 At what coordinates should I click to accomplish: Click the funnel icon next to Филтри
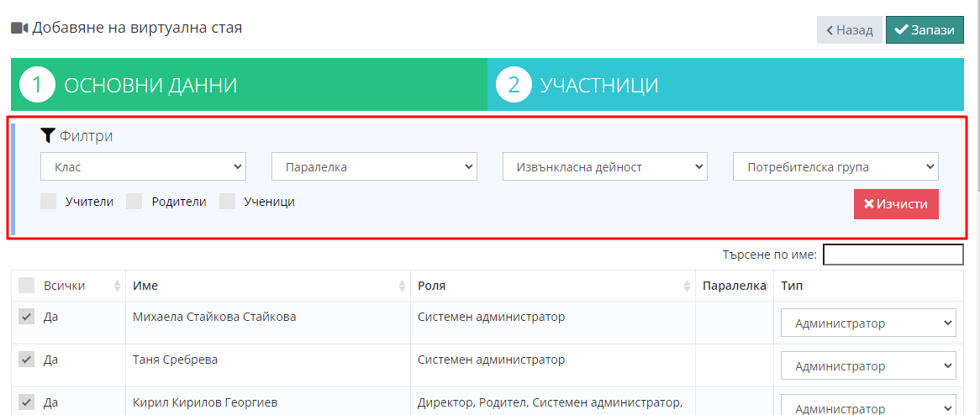[x=48, y=135]
